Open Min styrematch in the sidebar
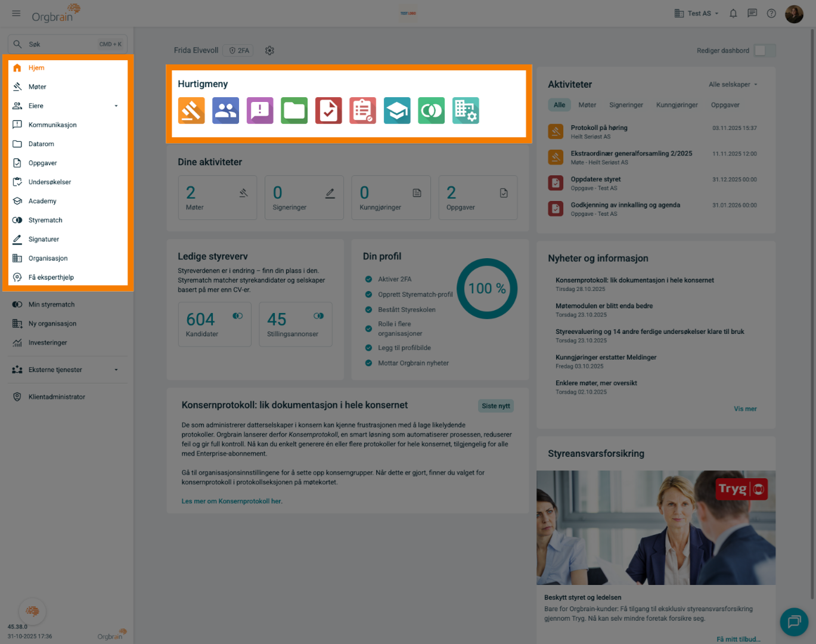Viewport: 816px width, 644px height. pyautogui.click(x=68, y=305)
